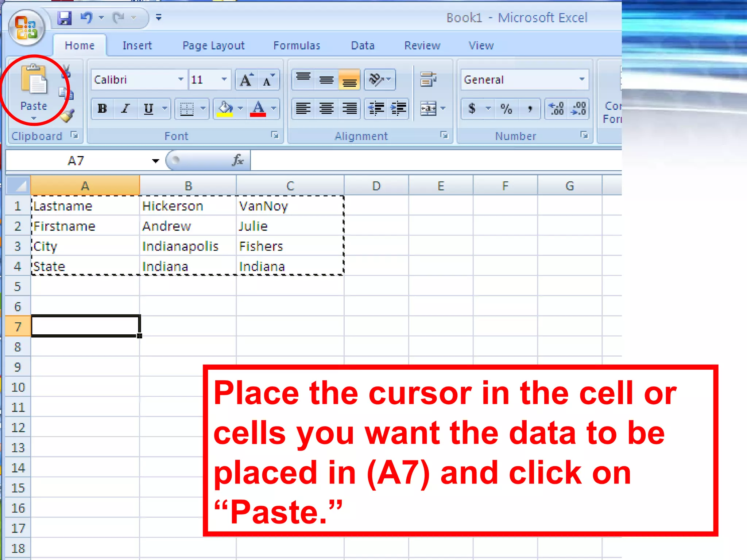This screenshot has height=560, width=747.
Task: Open the Font Color palette arrow
Action: (274, 108)
